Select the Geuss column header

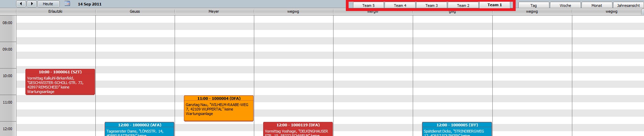(x=135, y=11)
